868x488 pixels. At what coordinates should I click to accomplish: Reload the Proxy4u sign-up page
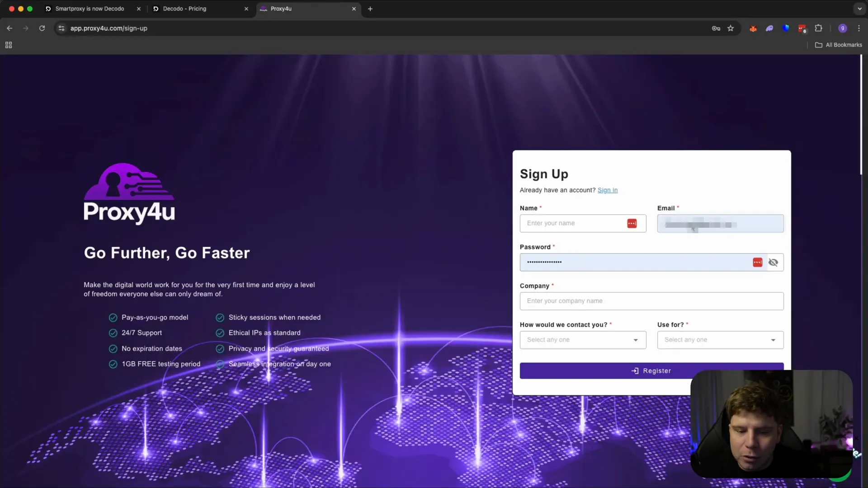(42, 28)
